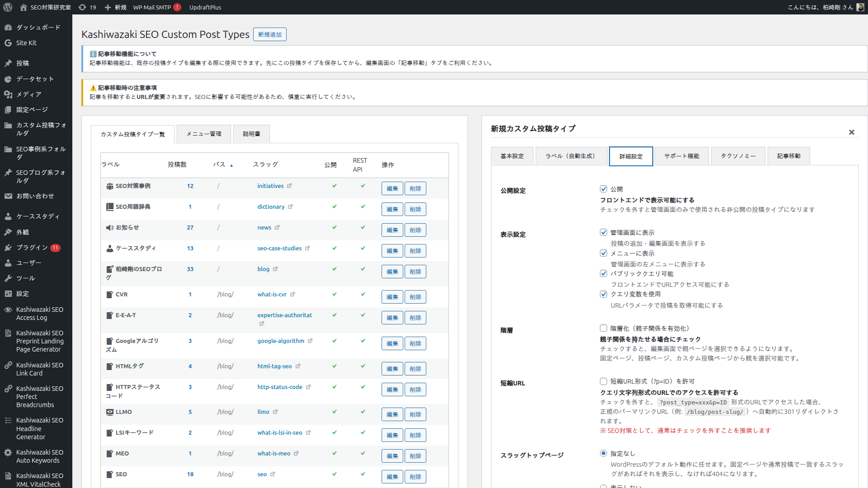Viewport: 868px width, 488px height.
Task: Click the speaker icon beside お知らせ
Action: pos(109,227)
